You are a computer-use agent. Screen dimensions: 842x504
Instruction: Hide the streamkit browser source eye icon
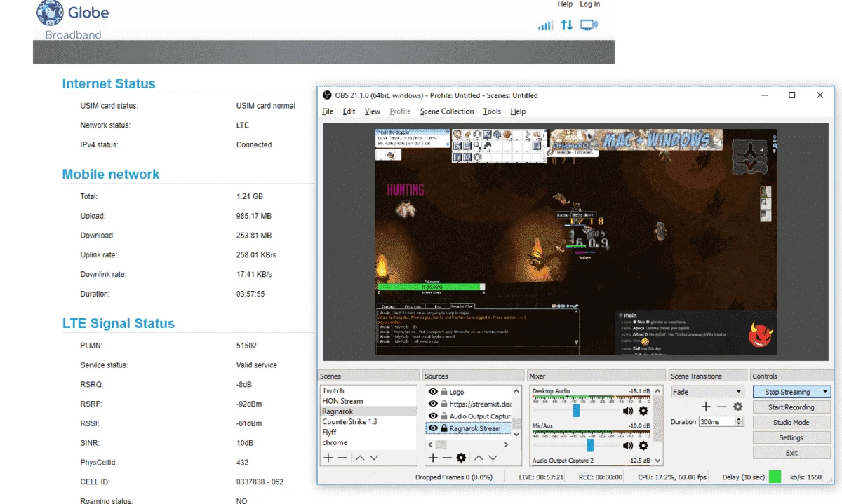pos(433,404)
